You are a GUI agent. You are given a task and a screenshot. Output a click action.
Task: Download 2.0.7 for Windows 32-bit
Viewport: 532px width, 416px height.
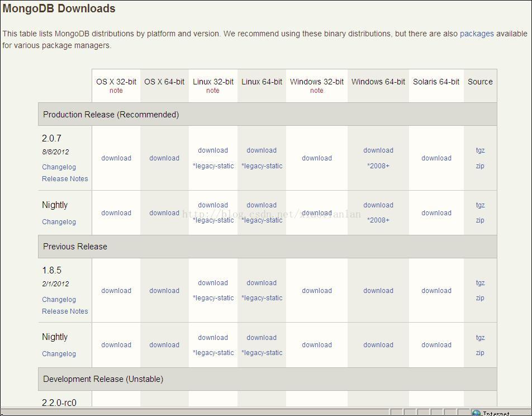pos(317,158)
